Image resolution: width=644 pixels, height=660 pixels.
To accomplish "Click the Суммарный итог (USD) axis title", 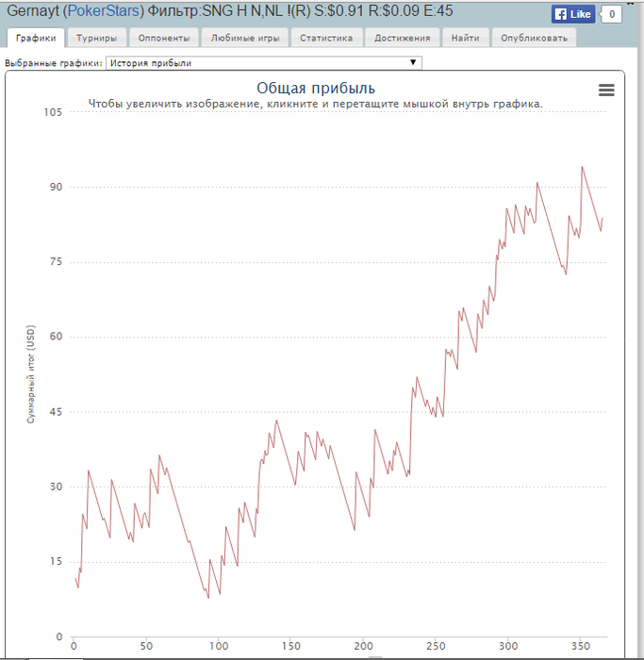I will pyautogui.click(x=31, y=374).
